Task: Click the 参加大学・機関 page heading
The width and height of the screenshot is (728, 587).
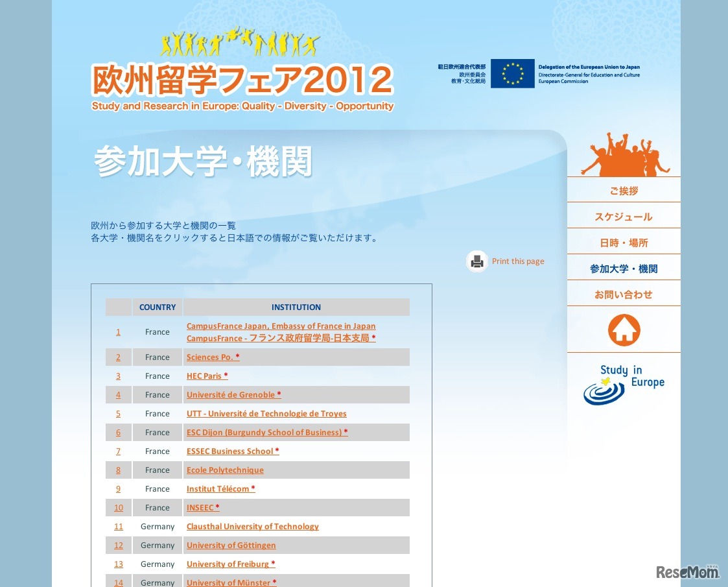Action: [x=203, y=162]
